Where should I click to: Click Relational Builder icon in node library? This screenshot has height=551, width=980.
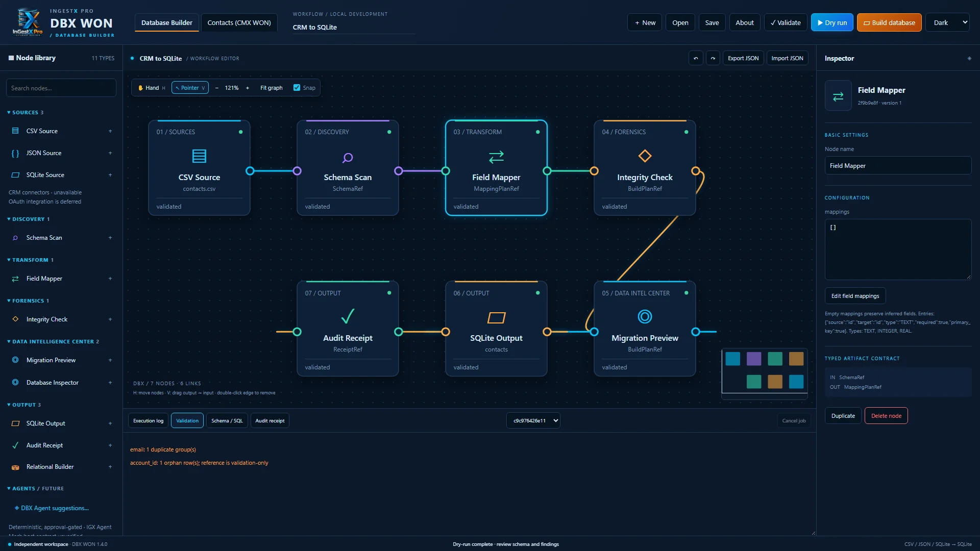15,467
